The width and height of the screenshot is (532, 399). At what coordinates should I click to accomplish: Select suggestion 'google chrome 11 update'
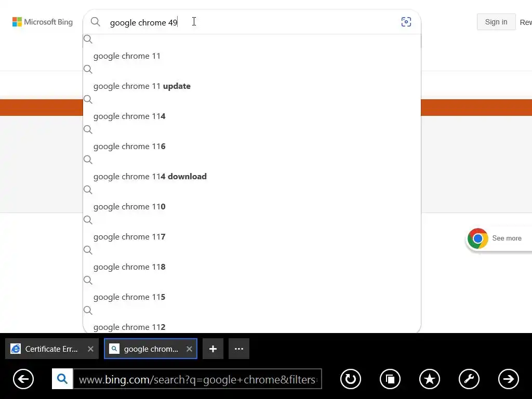252,86
